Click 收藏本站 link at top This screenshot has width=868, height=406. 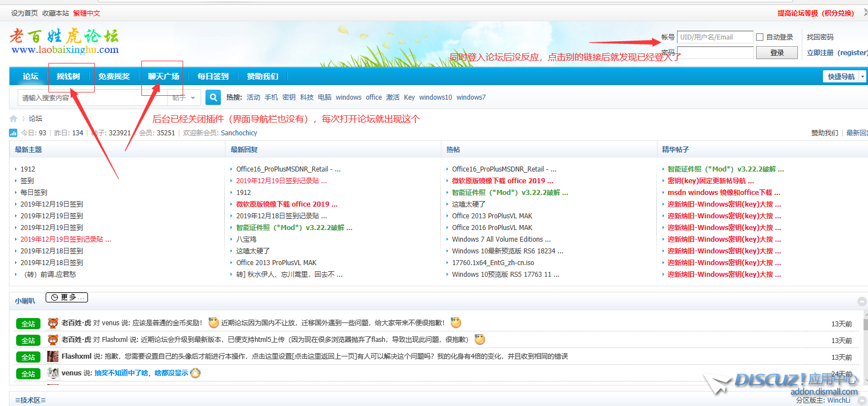point(56,13)
